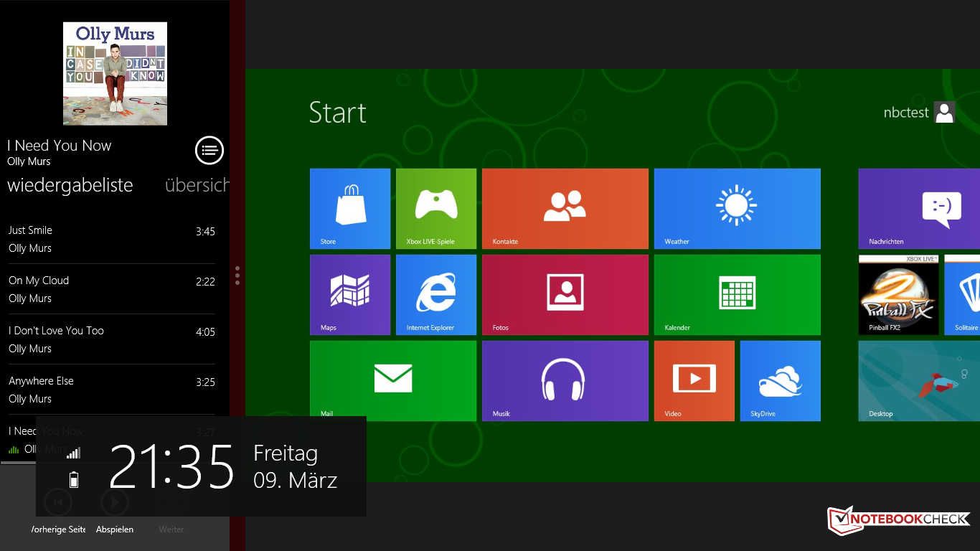Click the network signal bars icon

[x=74, y=453]
